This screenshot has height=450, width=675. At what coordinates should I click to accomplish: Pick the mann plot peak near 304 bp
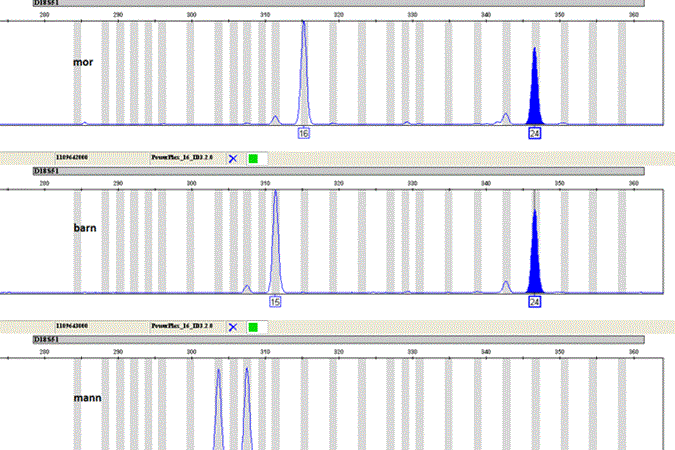219,409
